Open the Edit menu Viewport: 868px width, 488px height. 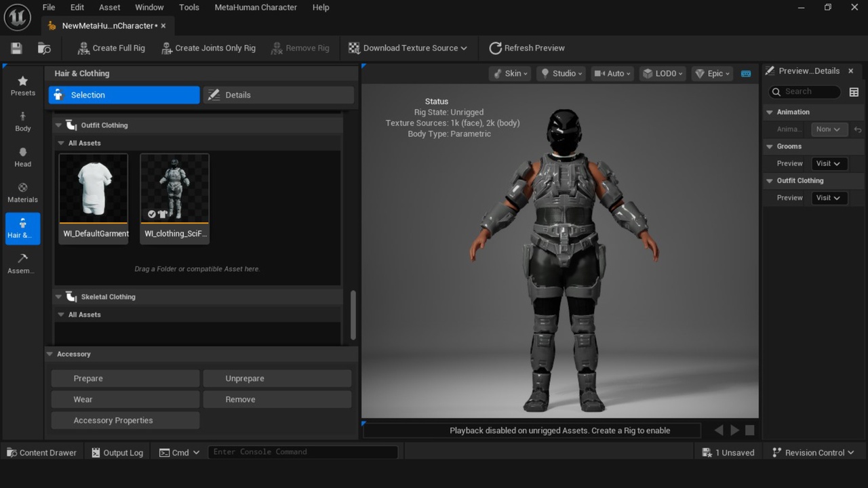77,7
